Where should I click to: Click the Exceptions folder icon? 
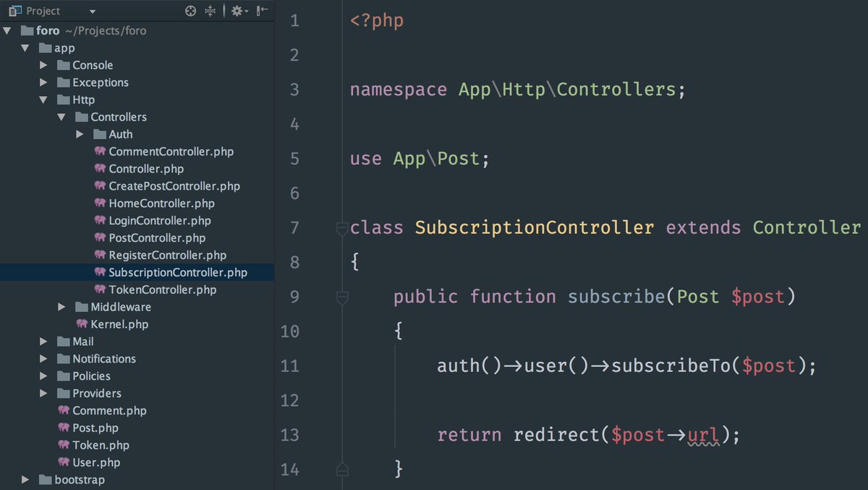click(x=64, y=83)
